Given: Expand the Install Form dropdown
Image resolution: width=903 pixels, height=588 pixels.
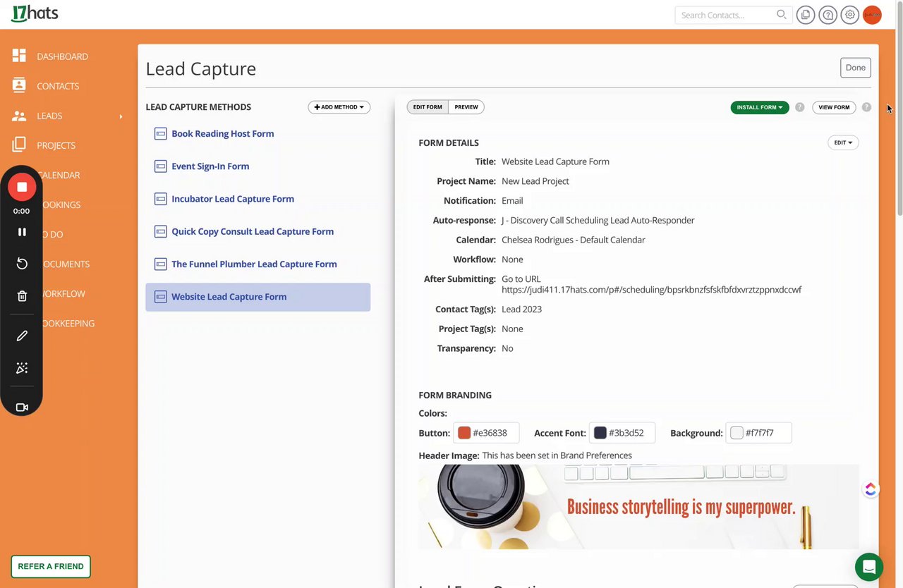Looking at the screenshot, I should [760, 107].
